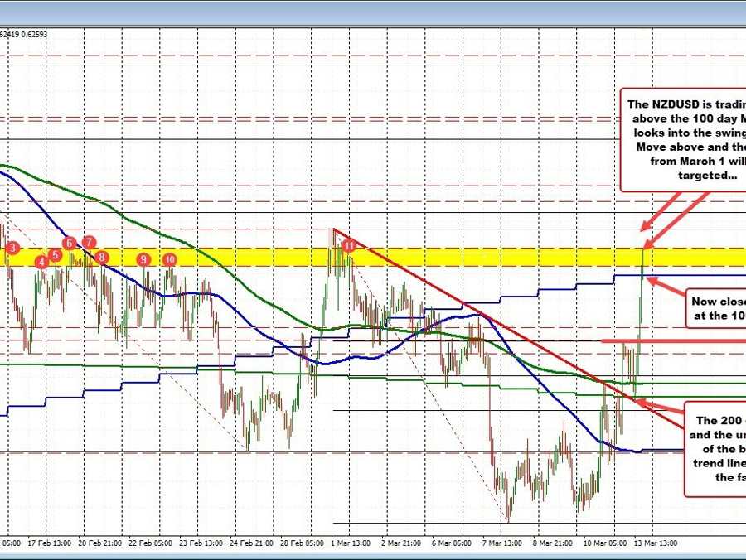Select the red numbered marker 3
746x560 pixels.
12,247
